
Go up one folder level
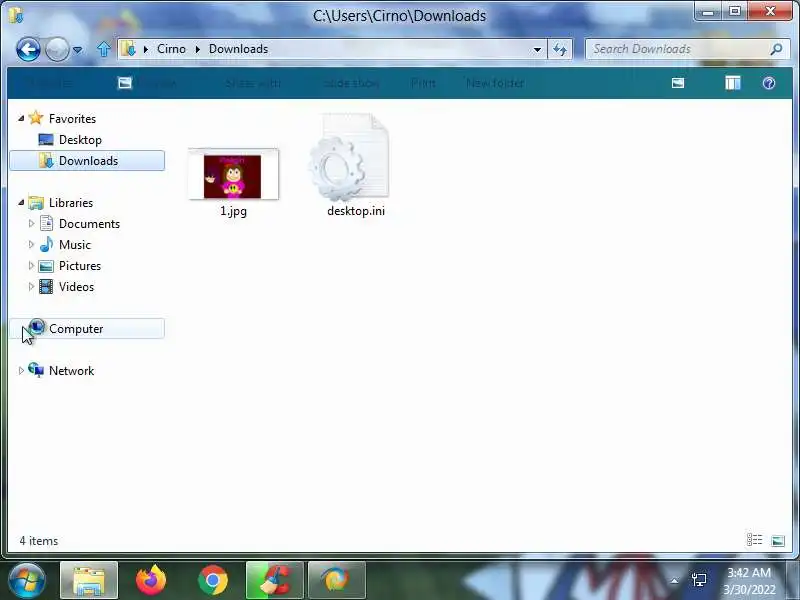pos(104,49)
